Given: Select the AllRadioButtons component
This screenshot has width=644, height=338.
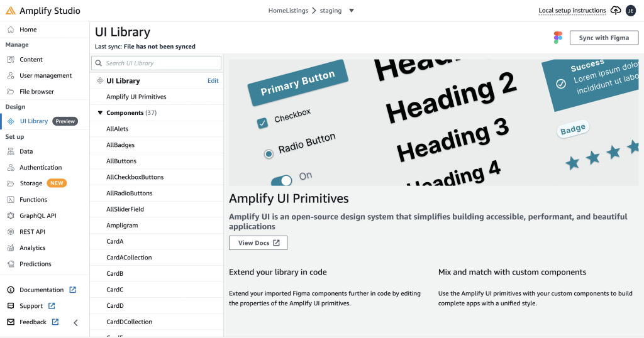Looking at the screenshot, I should [x=129, y=194].
